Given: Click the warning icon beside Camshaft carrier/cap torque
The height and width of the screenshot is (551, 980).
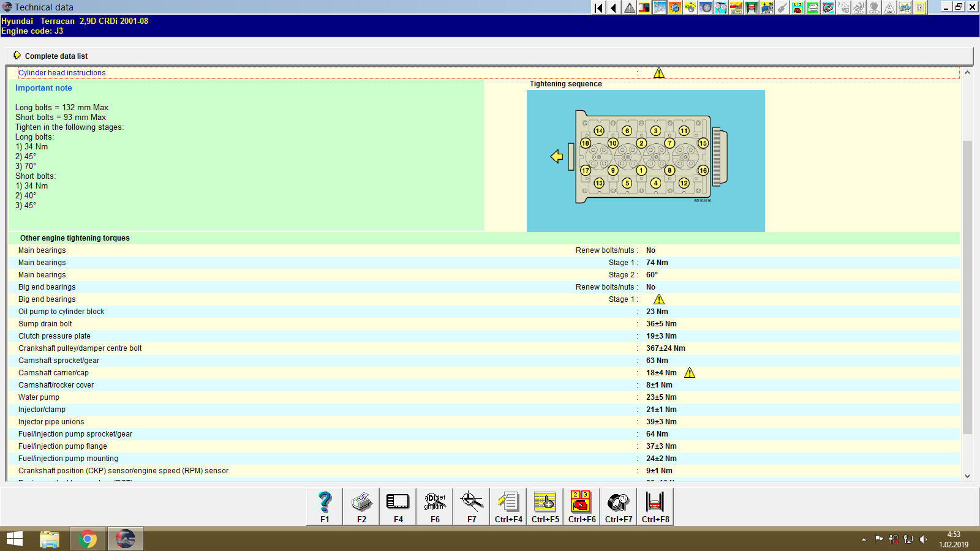Looking at the screenshot, I should pos(690,372).
